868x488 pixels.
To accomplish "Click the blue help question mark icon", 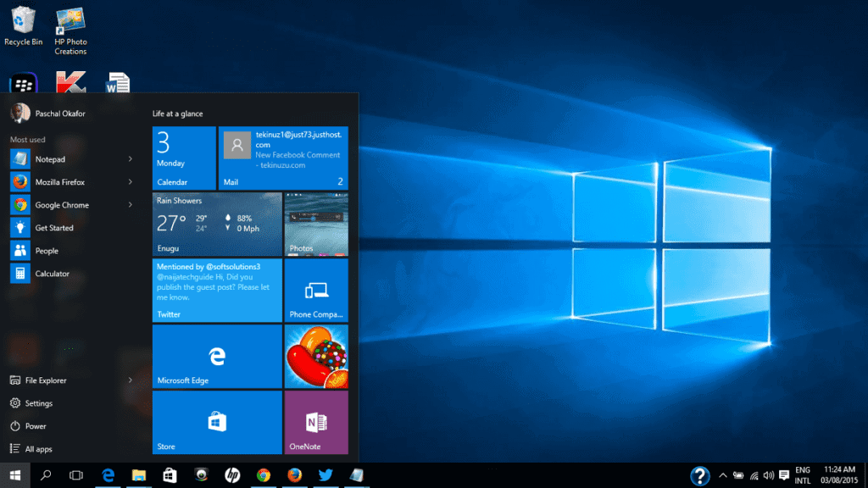I will coord(699,475).
